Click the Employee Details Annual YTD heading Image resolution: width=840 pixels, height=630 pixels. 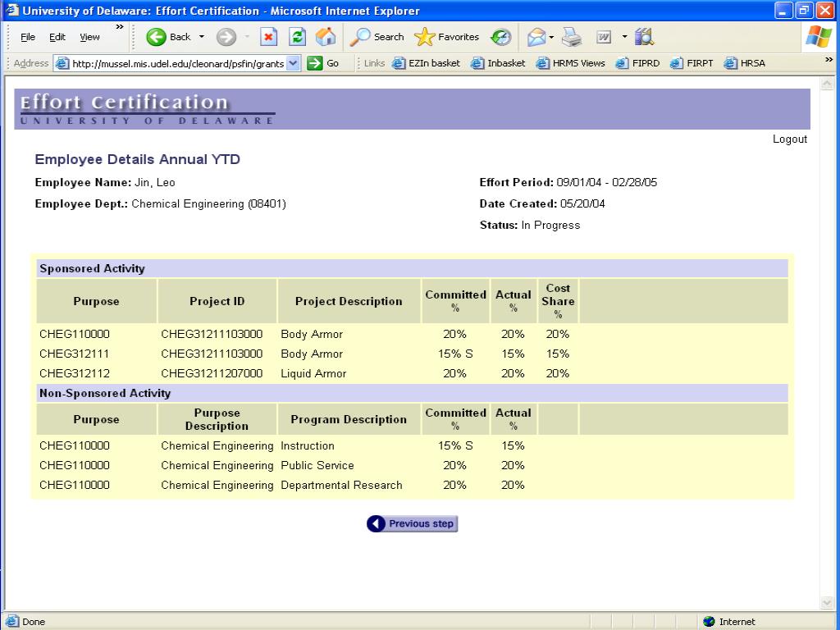point(137,159)
